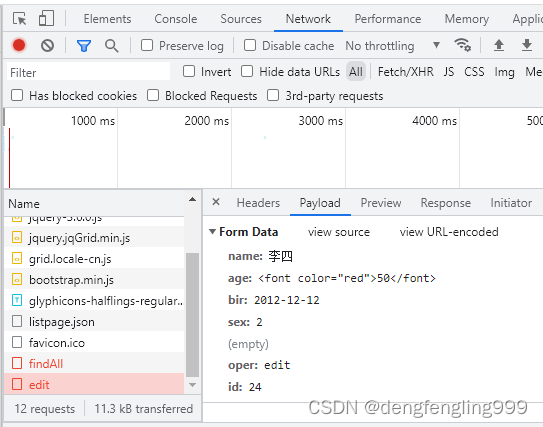This screenshot has width=543, height=427.
Task: Toggle the filter funnel icon
Action: point(84,46)
